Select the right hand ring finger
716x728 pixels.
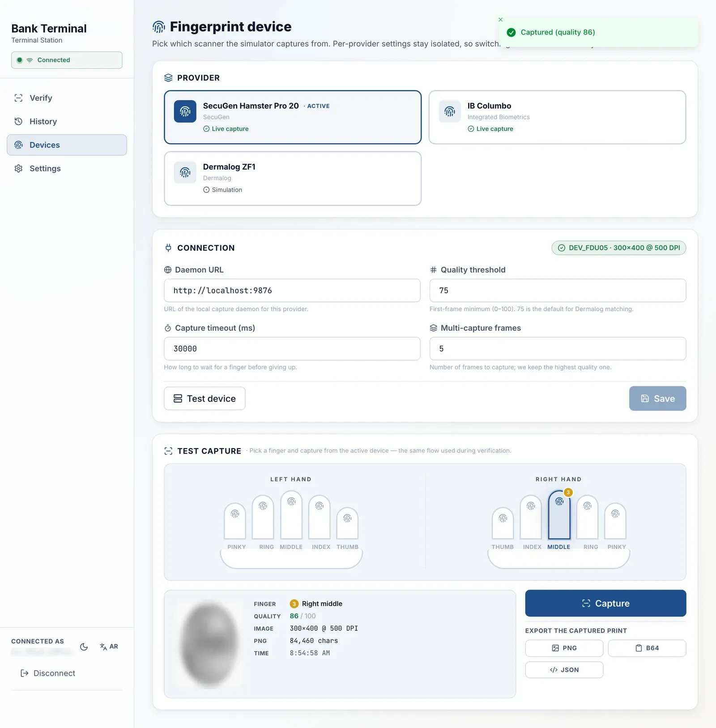588,517
